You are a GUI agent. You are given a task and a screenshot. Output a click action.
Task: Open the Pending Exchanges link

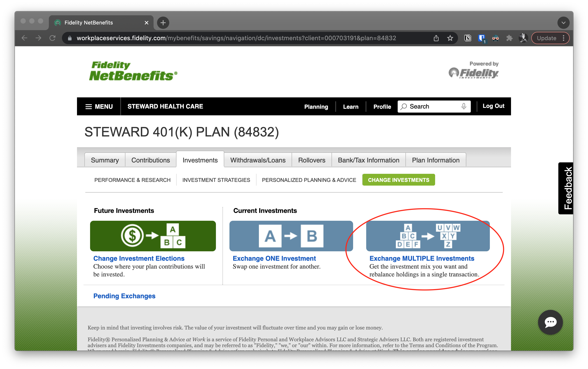tap(124, 296)
